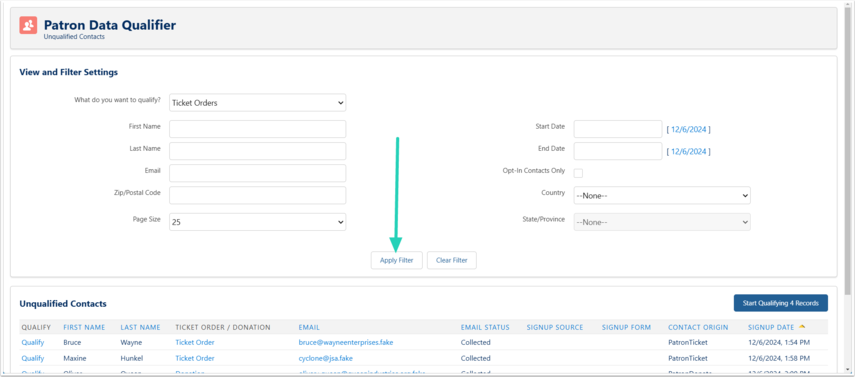Viewport: 855px width, 377px height.
Task: Sort by Signup Date column header
Action: pos(770,327)
